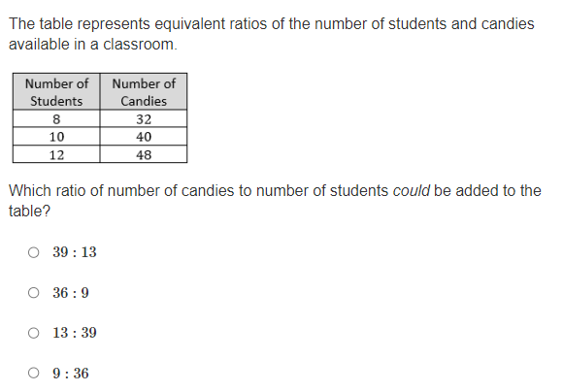Pick the 9 : 36 radio button
This screenshot has height=392, width=563.
[x=33, y=373]
